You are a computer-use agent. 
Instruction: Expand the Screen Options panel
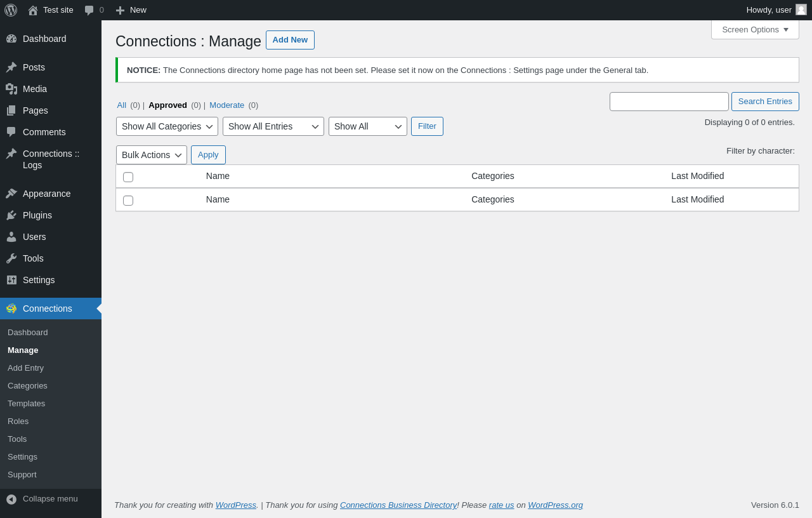[x=755, y=29]
